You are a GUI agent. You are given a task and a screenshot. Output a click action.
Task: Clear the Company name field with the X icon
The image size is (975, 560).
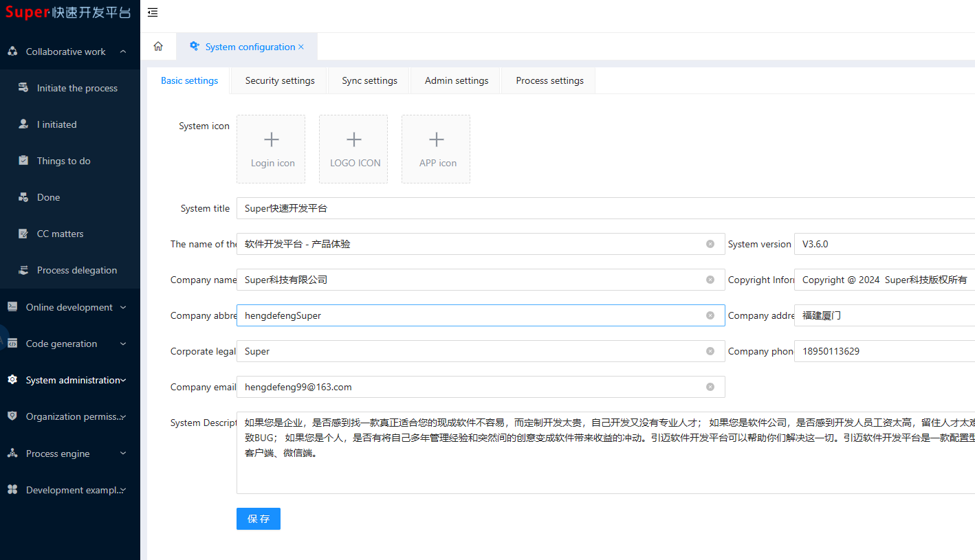coord(710,280)
